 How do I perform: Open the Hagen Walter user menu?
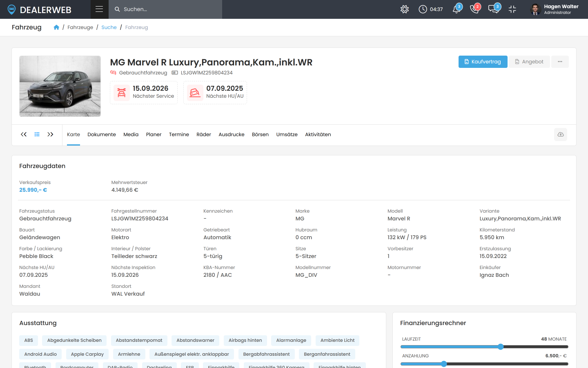pyautogui.click(x=555, y=9)
